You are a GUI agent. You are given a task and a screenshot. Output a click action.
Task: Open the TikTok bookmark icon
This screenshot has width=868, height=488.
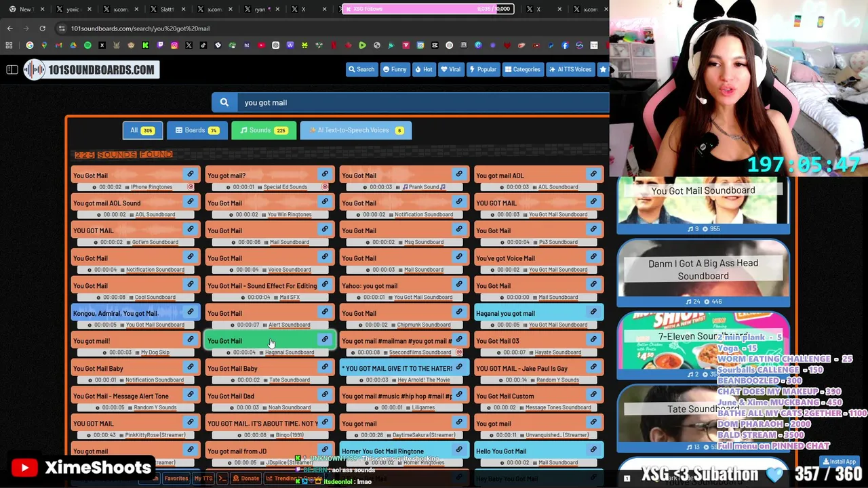coord(203,45)
